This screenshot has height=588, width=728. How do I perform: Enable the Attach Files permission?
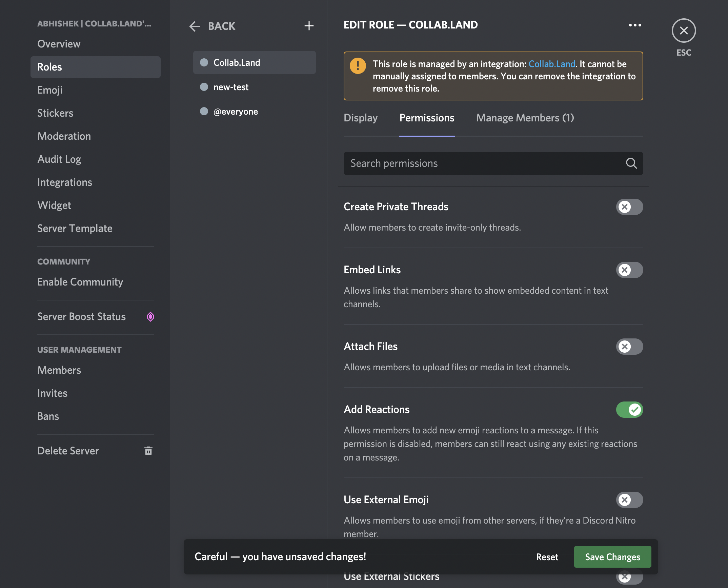coord(629,347)
